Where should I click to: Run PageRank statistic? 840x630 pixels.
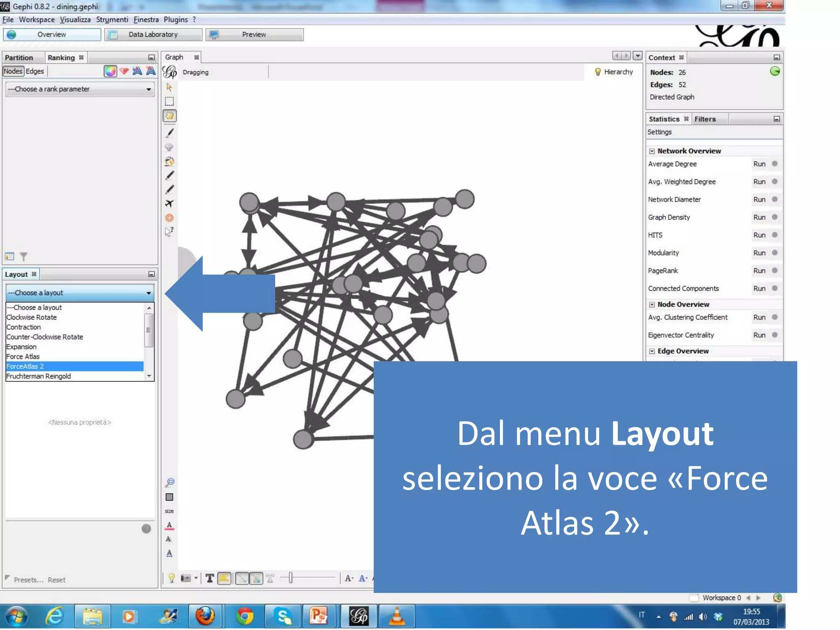pyautogui.click(x=759, y=271)
